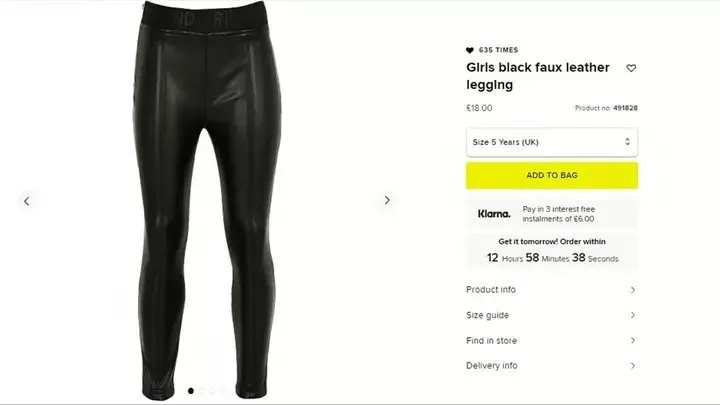720x405 pixels.
Task: Click the black leggings product image
Action: point(207,200)
